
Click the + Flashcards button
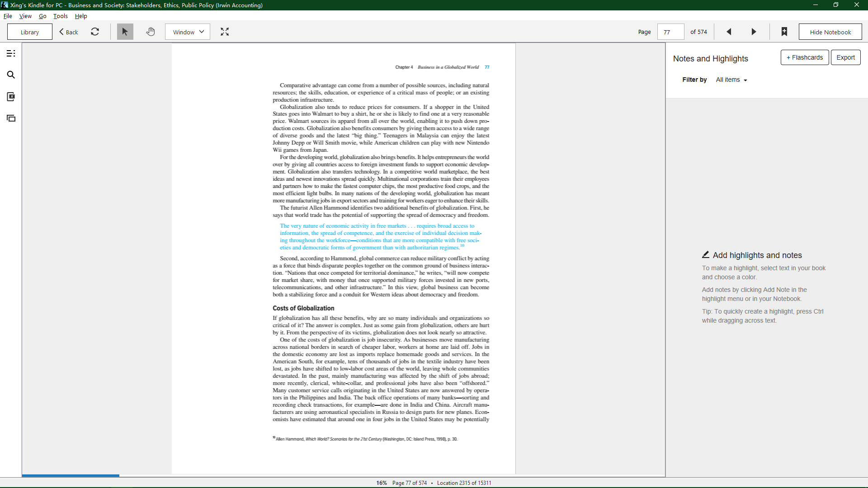pyautogui.click(x=805, y=57)
